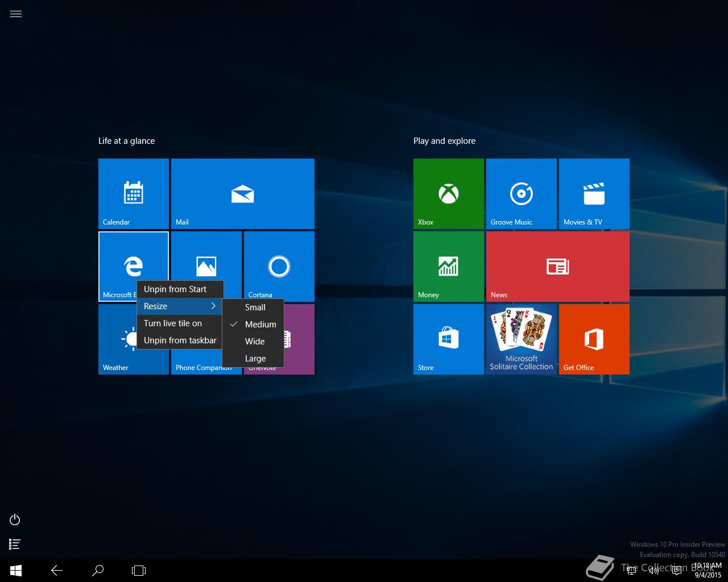728x582 pixels.
Task: Open the Movies & TV tile
Action: (x=594, y=194)
